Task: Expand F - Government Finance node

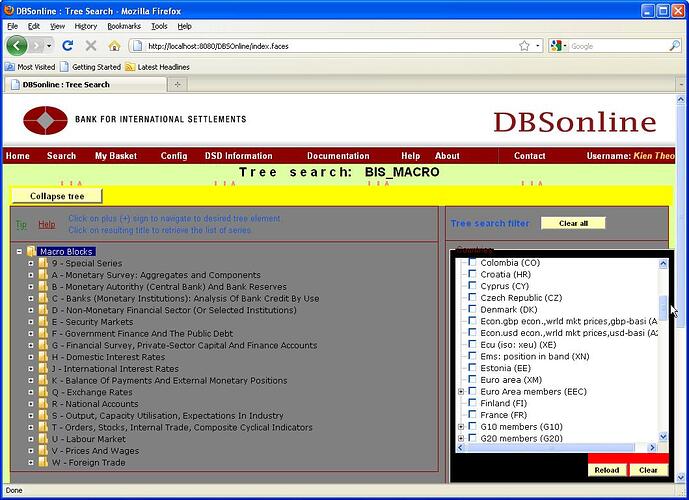Action: coord(31,333)
